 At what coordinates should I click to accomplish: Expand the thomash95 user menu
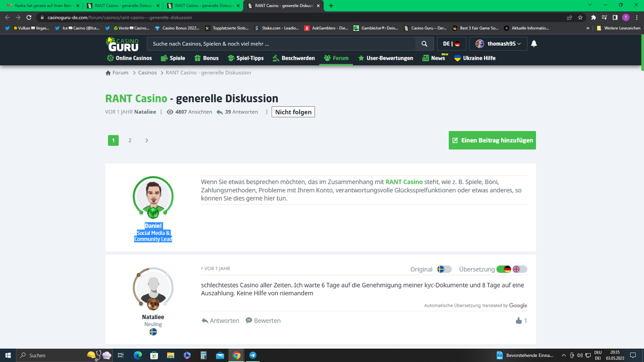click(498, 44)
